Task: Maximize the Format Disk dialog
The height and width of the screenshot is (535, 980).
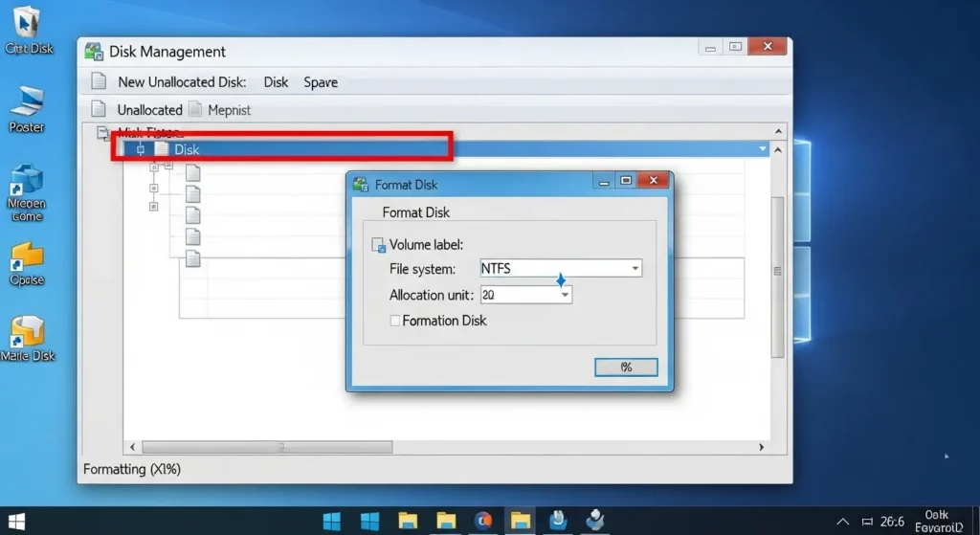Action: tap(626, 181)
